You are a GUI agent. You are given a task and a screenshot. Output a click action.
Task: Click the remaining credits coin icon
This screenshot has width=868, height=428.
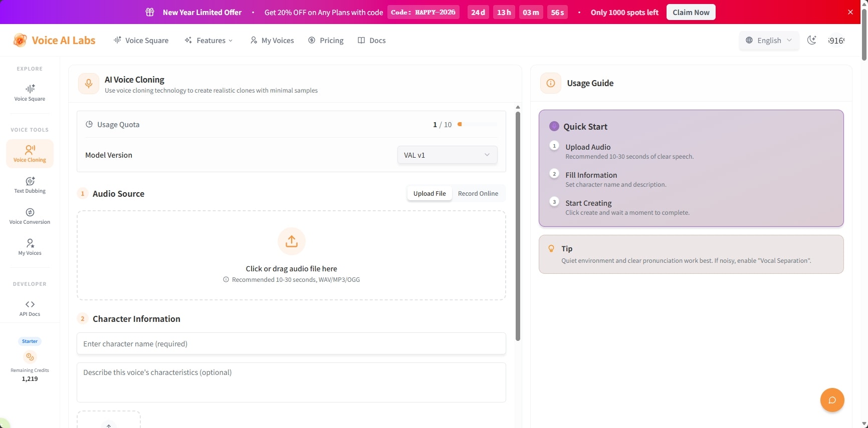(30, 357)
